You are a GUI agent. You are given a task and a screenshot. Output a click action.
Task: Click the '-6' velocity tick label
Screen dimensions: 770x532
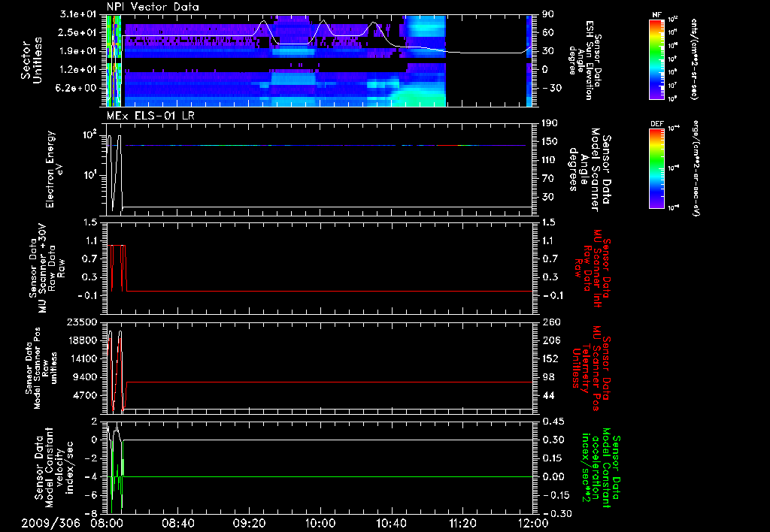click(x=91, y=495)
